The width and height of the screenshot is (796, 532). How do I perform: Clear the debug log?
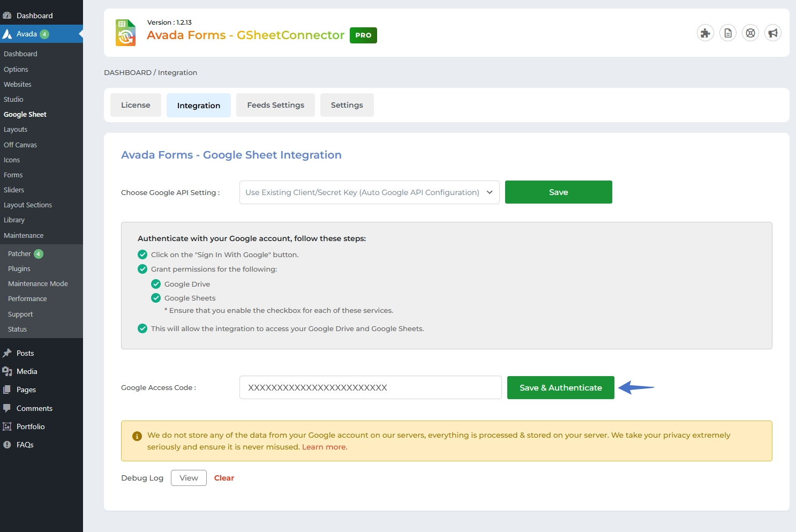coord(224,478)
